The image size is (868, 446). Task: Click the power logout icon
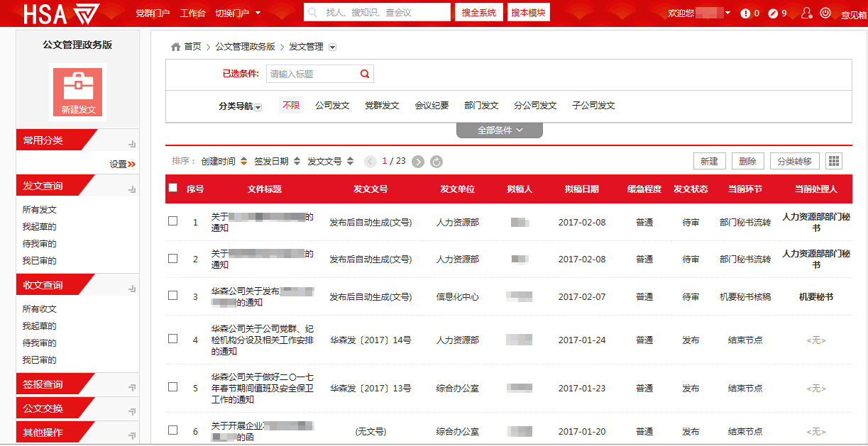[x=825, y=13]
